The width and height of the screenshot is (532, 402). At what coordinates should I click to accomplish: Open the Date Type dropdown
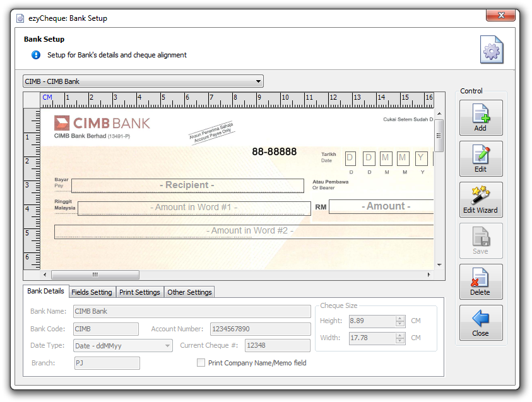click(123, 346)
